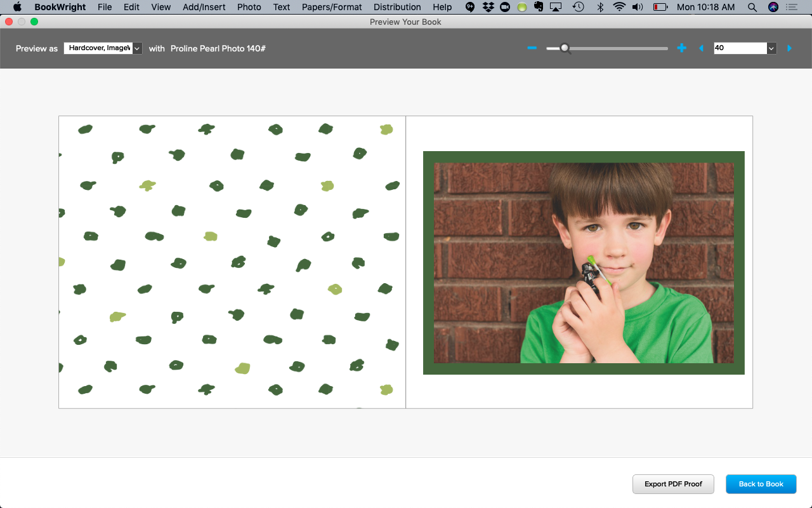
Task: Click the page number input field
Action: coord(740,48)
